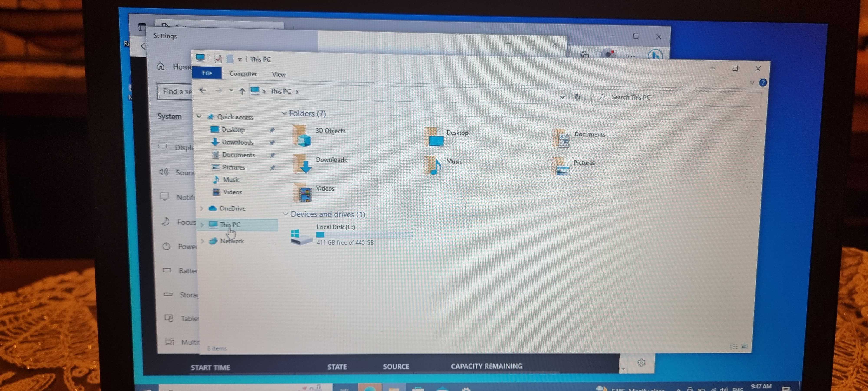Expand the OneDrive tree node
This screenshot has height=391, width=868.
202,209
